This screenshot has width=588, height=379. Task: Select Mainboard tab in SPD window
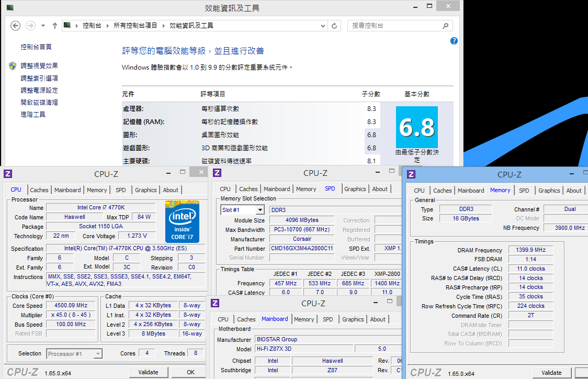coord(277,189)
